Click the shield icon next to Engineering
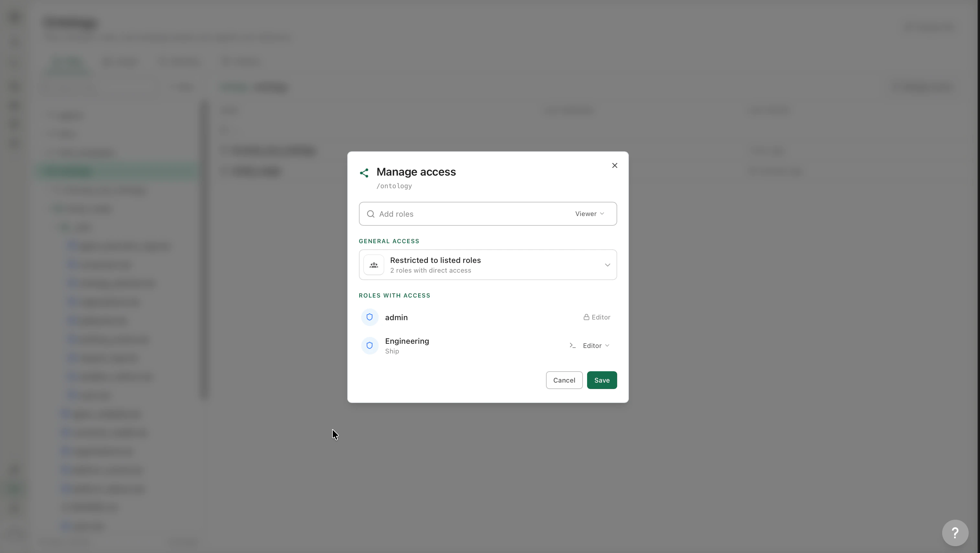Viewport: 980px width, 553px height. pyautogui.click(x=369, y=345)
